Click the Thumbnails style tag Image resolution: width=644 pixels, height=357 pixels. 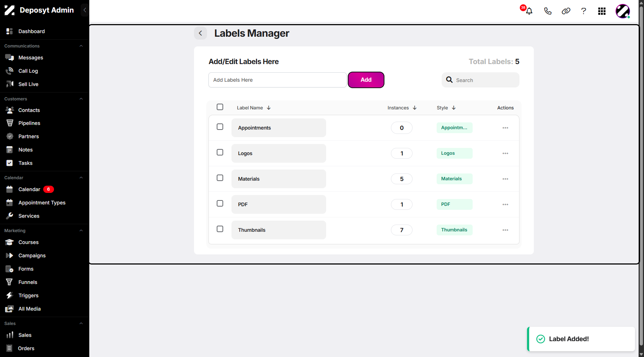[x=454, y=230]
